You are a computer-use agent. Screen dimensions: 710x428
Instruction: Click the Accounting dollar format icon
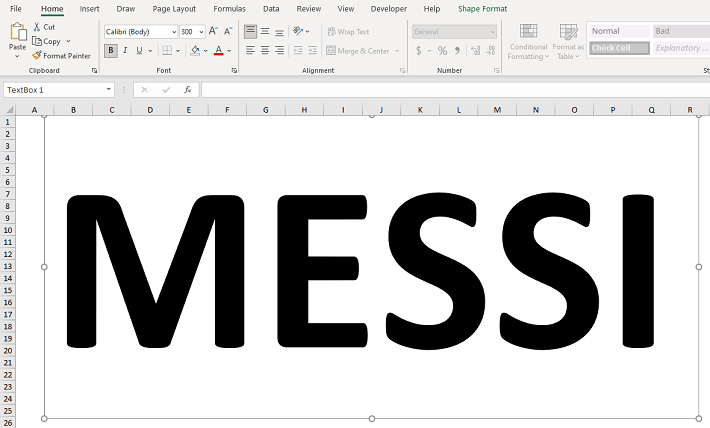[419, 51]
